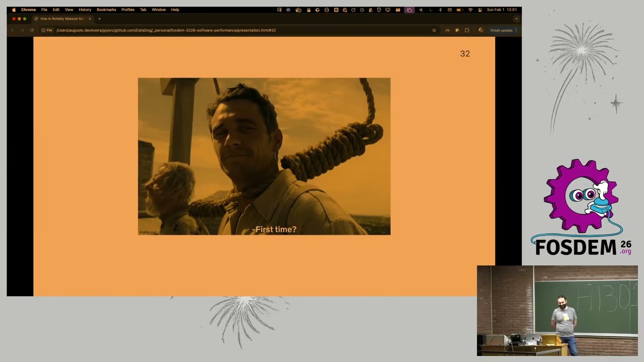Open the Edit menu
644x362 pixels.
pos(56,10)
